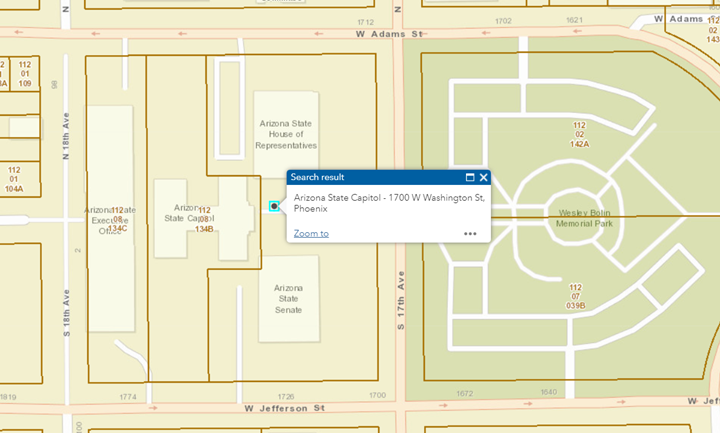Identify parcel 112 01 109
The image size is (720, 433).
click(24, 74)
